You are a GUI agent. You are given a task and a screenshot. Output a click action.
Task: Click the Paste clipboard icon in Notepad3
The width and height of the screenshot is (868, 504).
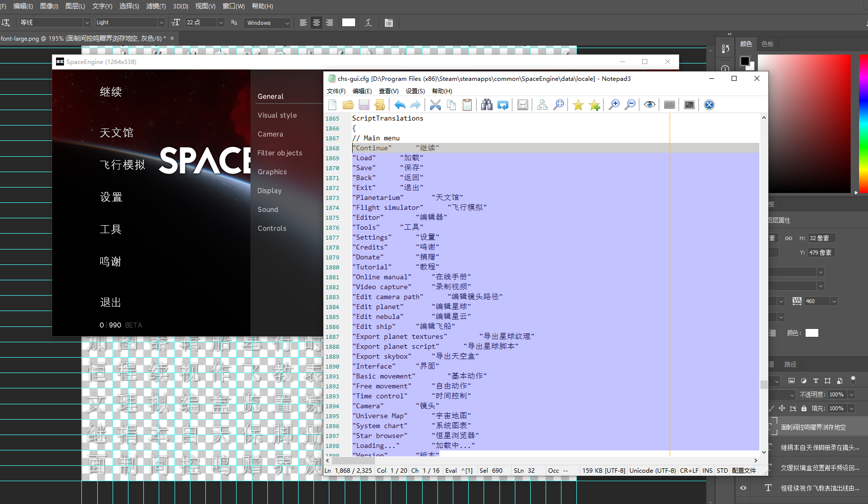tap(467, 105)
